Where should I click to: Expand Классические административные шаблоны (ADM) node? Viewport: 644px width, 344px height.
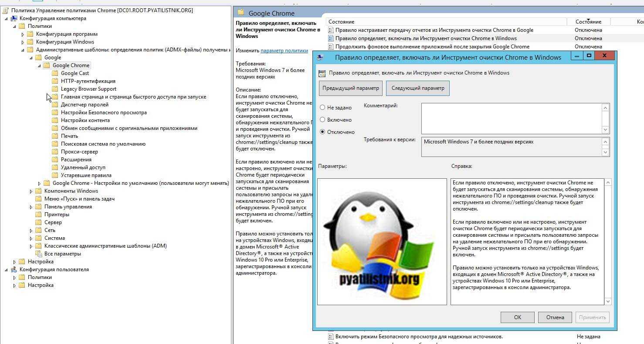[31, 246]
